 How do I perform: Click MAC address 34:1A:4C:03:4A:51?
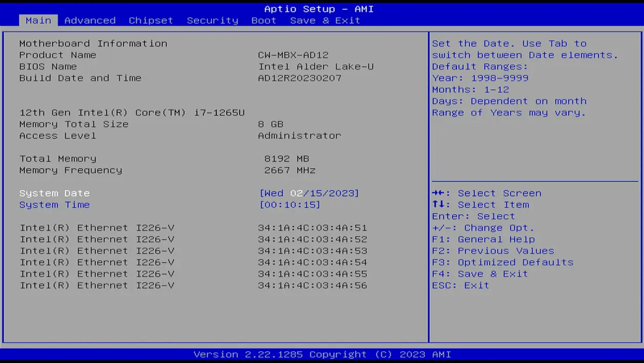[x=312, y=227]
